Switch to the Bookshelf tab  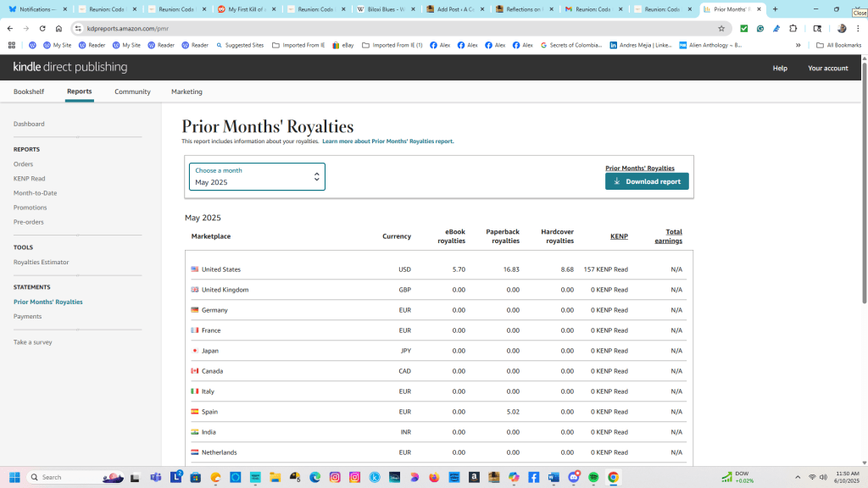point(29,91)
